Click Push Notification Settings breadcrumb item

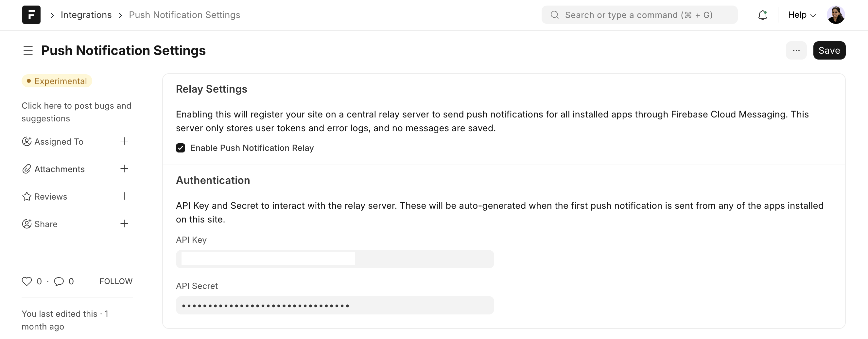point(184,15)
